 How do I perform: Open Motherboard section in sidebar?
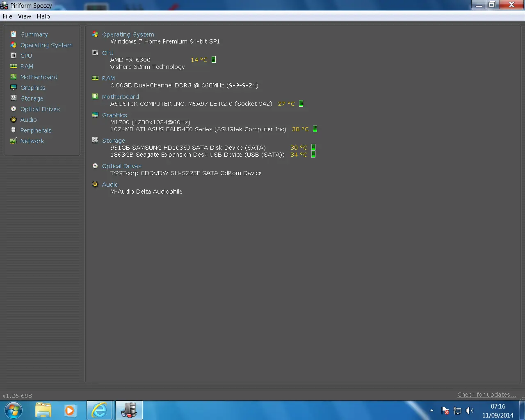click(x=39, y=77)
